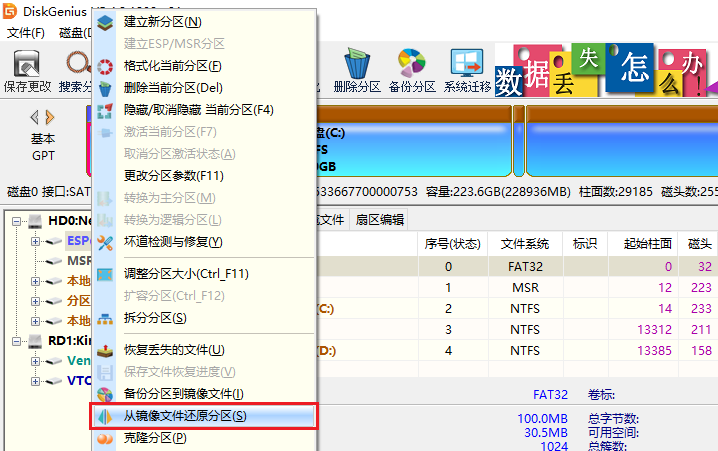
Task: Select the NTFS row with start cylinder 14
Action: coord(517,309)
